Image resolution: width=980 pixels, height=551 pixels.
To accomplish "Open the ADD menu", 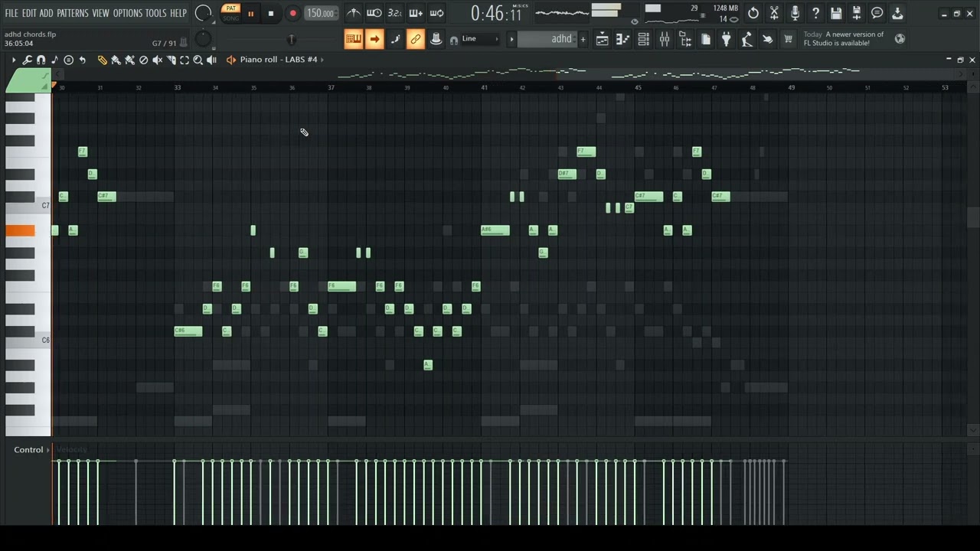I will [47, 13].
